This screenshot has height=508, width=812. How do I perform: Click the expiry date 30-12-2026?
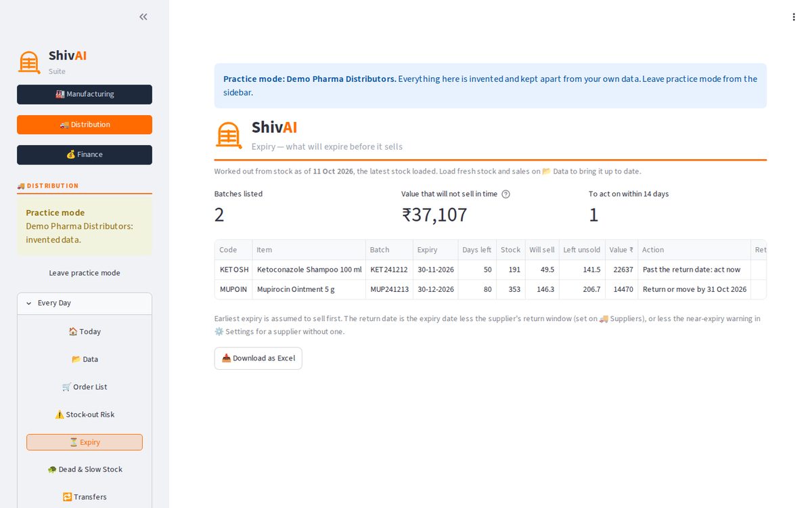435,289
